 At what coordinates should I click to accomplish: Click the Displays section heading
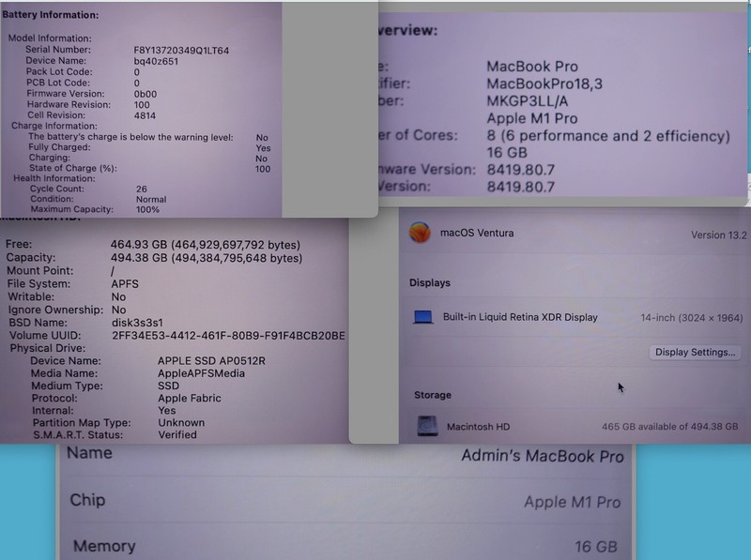pos(430,283)
